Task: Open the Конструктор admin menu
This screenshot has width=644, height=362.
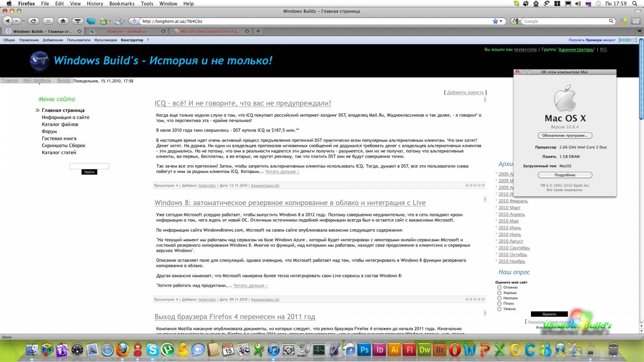Action: 132,40
